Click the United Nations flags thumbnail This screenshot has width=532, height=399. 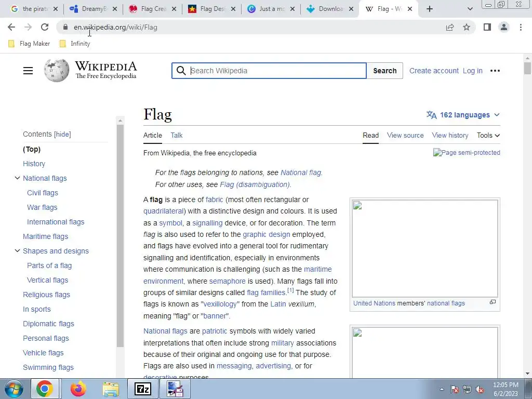click(x=425, y=248)
